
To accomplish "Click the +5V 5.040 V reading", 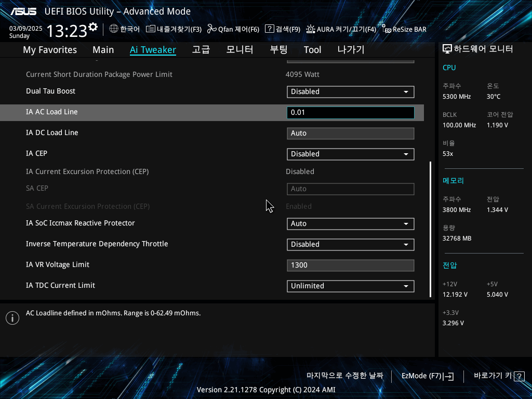I will click(x=497, y=295).
